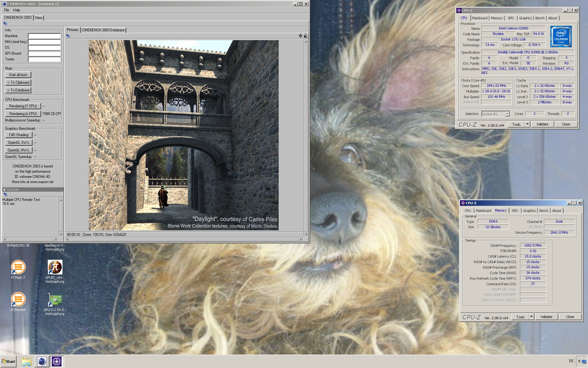Click Close button in upper CPU-Z window
Image resolution: width=588 pixels, height=368 pixels.
pos(566,124)
